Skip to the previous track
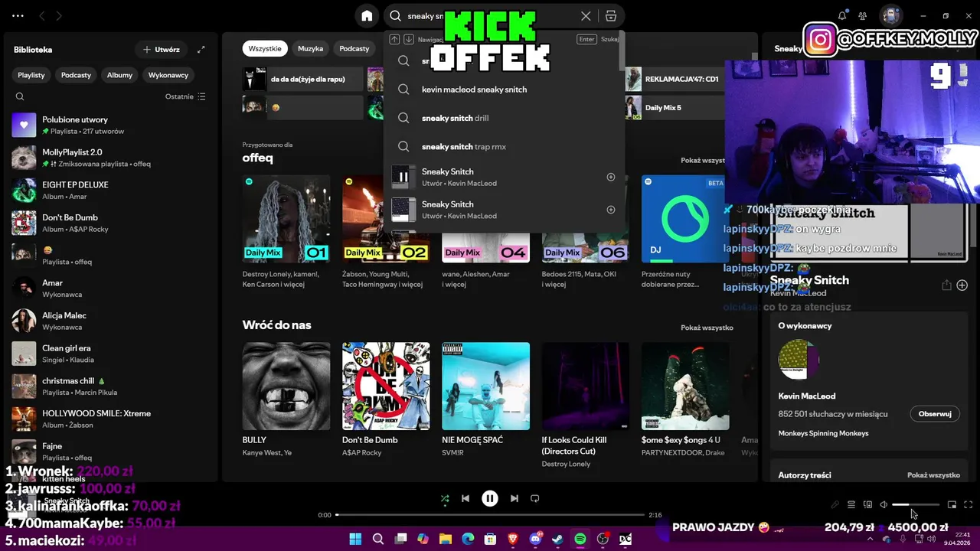 tap(465, 498)
